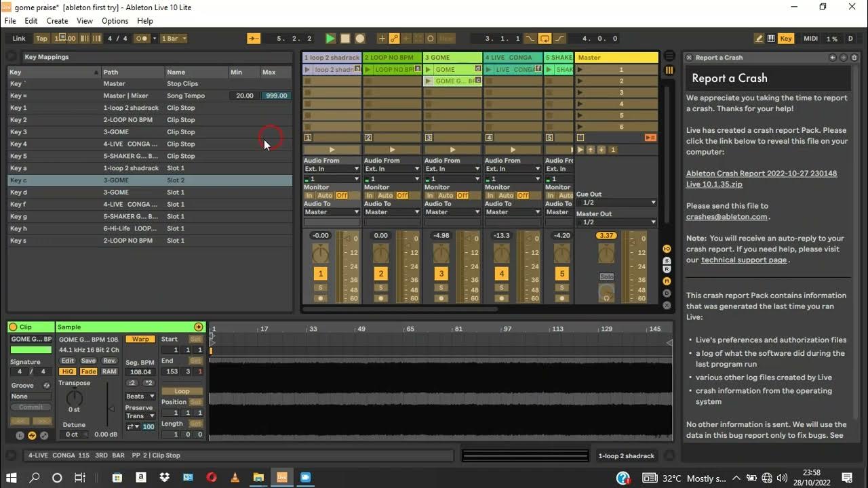Toggle Draw Mode pencil icon

(759, 39)
